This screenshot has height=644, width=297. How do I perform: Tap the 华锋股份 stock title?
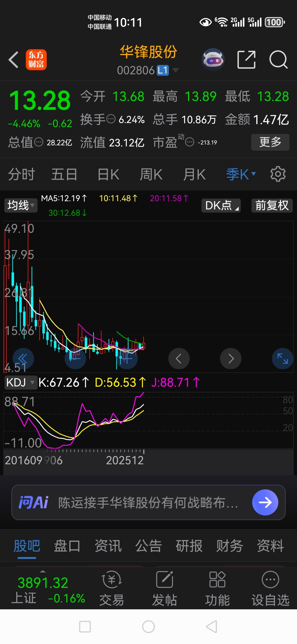148,52
